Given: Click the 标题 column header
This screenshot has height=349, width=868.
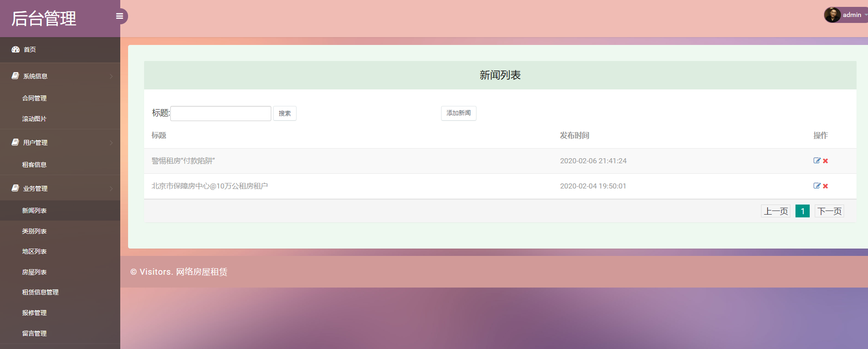Looking at the screenshot, I should [159, 135].
